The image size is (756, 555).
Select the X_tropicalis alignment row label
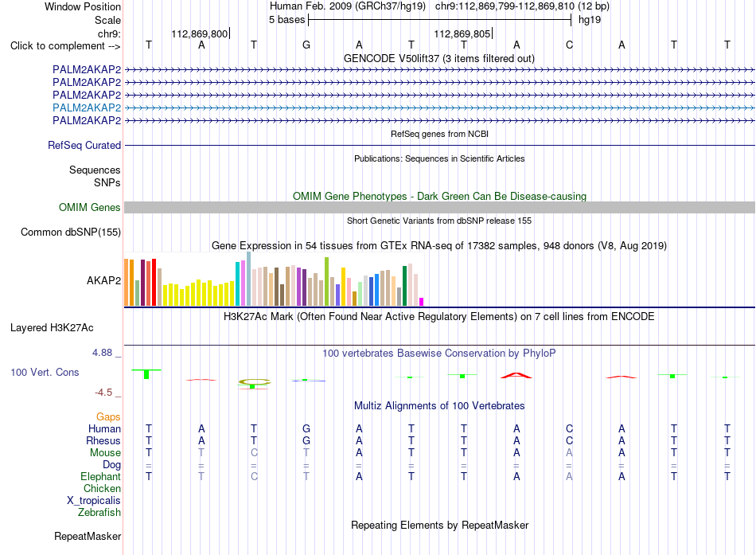pos(94,501)
